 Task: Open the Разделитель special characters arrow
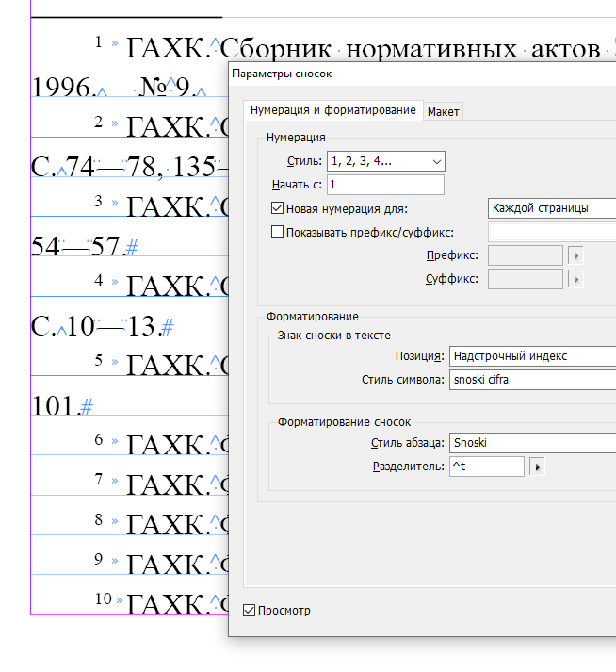tap(537, 467)
